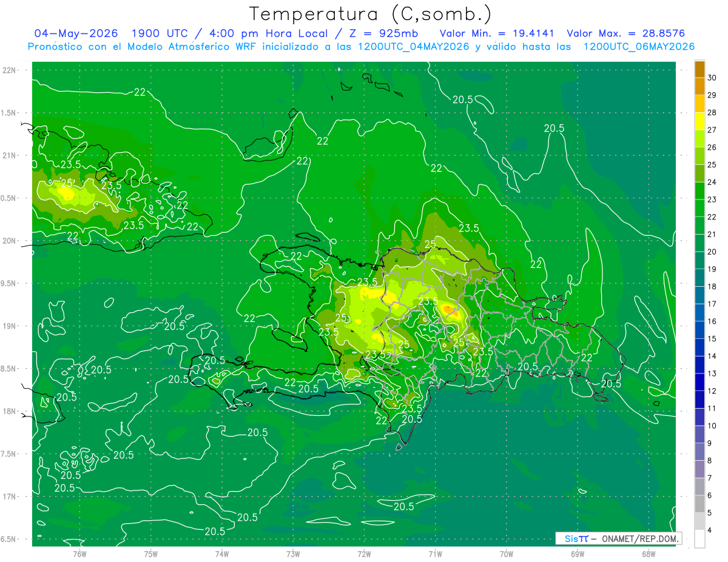Click the 22N latitude axis label
Screen dimensions: 728x562
point(10,70)
